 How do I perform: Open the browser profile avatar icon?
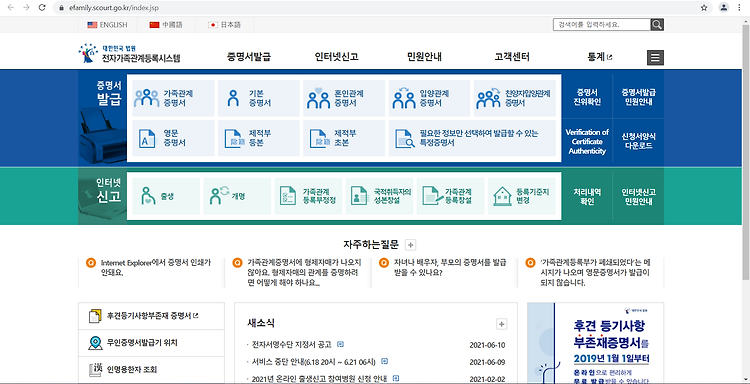[724, 7]
